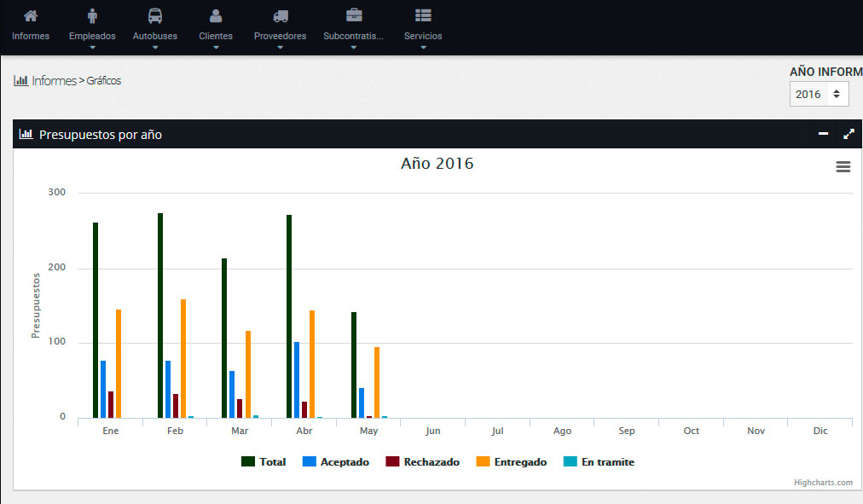Click the Gráficos breadcrumb text
Viewport: 863px width, 504px height.
tap(103, 81)
